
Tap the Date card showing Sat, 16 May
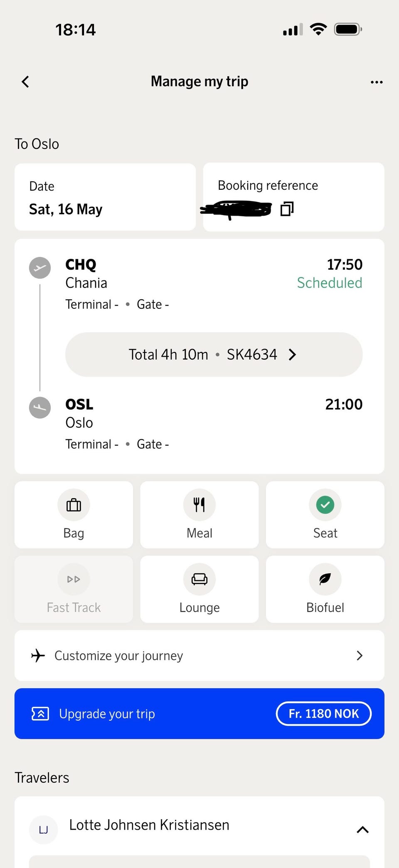[x=105, y=197]
